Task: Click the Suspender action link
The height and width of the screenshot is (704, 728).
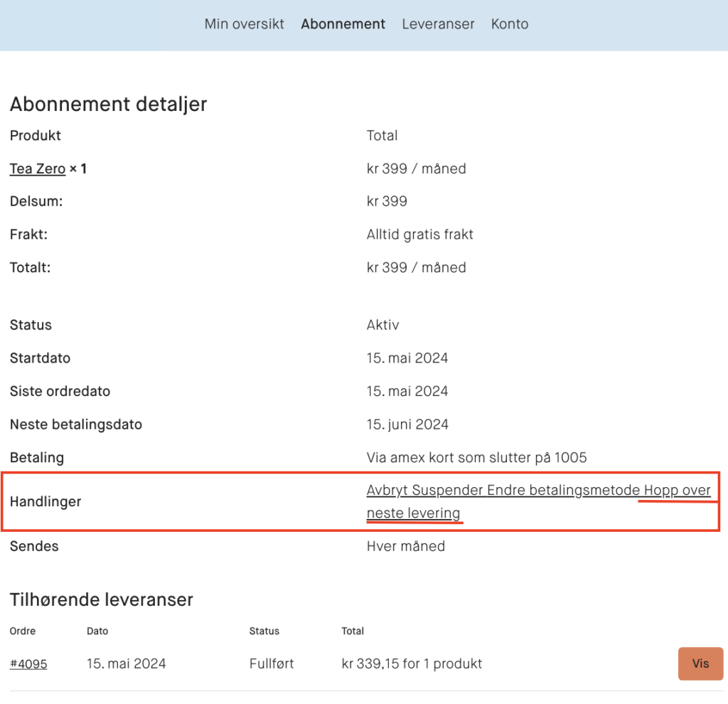Action: coord(448,491)
